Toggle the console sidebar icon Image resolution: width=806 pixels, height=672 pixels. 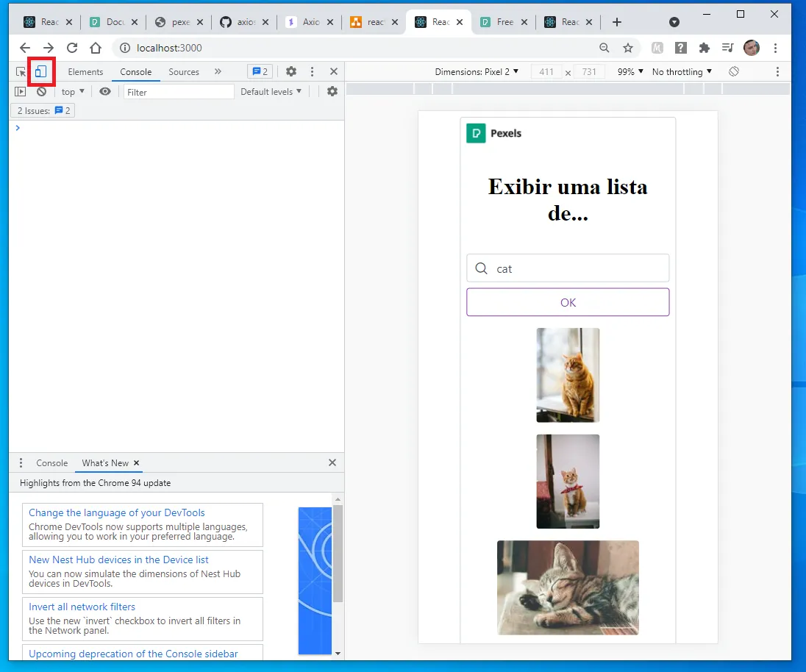point(20,91)
